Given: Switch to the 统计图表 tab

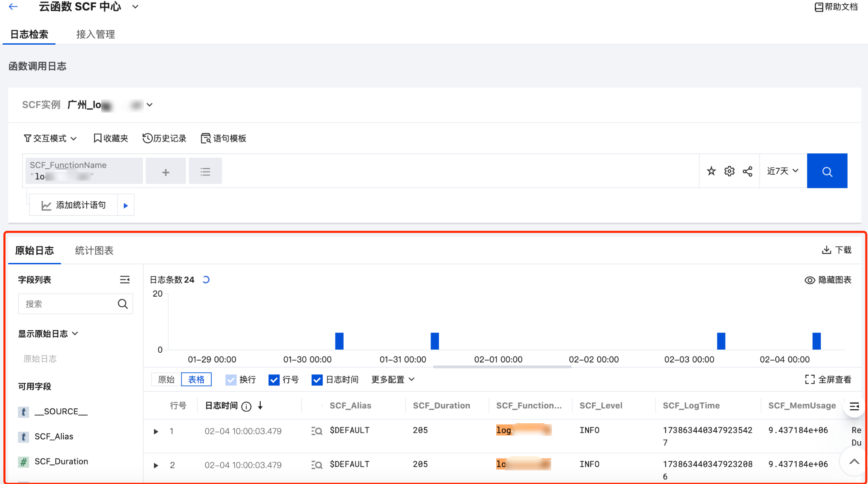Looking at the screenshot, I should point(94,251).
